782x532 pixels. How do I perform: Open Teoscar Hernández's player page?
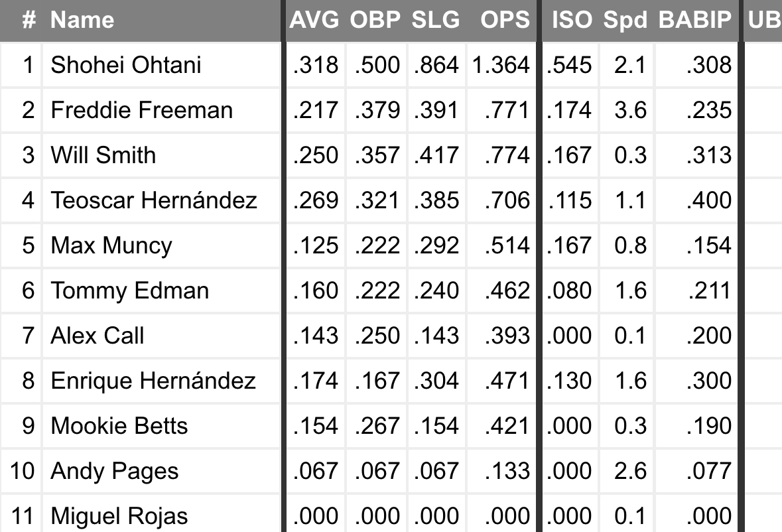(x=154, y=200)
